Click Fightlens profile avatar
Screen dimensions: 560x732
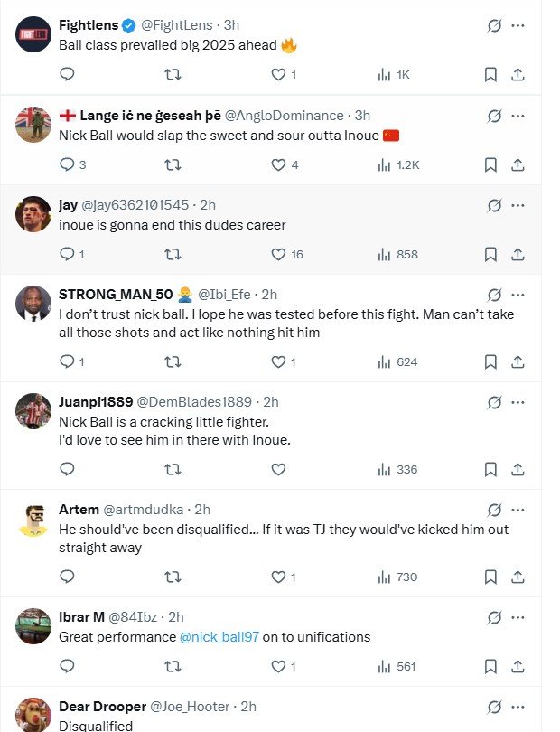(x=33, y=34)
